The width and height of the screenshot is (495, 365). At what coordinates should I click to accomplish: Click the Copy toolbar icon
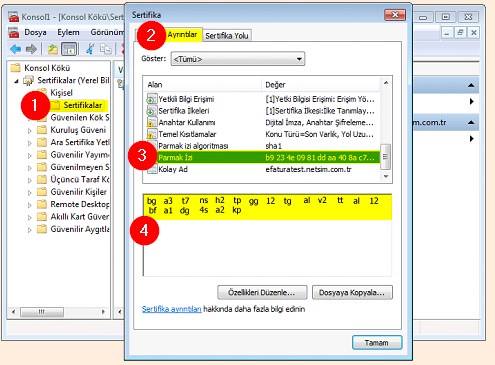(106, 49)
